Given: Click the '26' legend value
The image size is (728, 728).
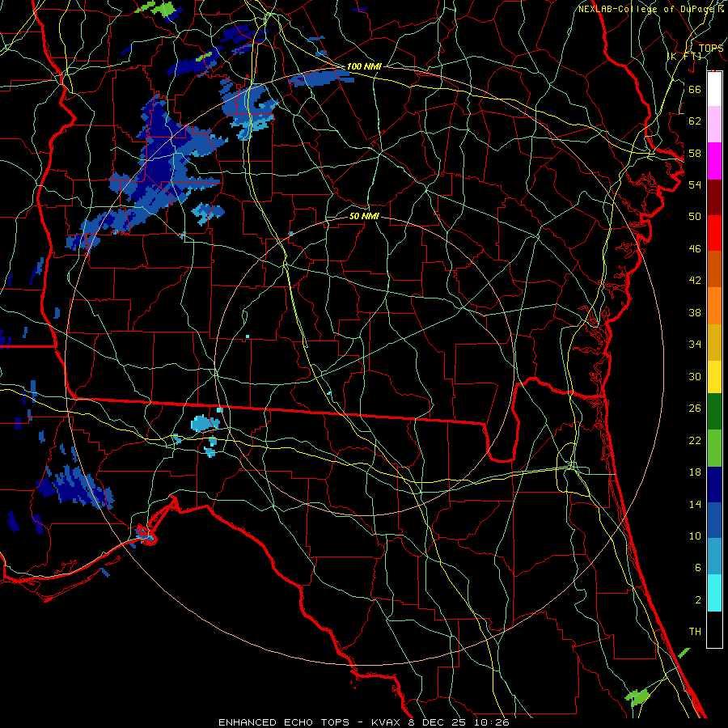Looking at the screenshot, I should coord(695,408).
